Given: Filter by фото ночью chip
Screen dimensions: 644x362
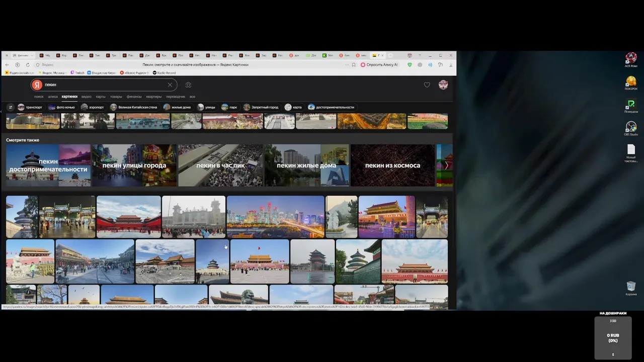Looking at the screenshot, I should 61,107.
